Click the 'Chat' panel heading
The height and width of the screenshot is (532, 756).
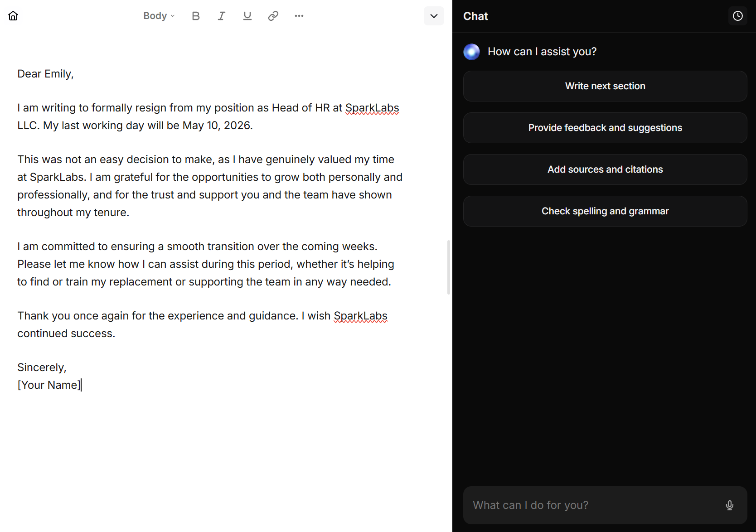pos(475,16)
